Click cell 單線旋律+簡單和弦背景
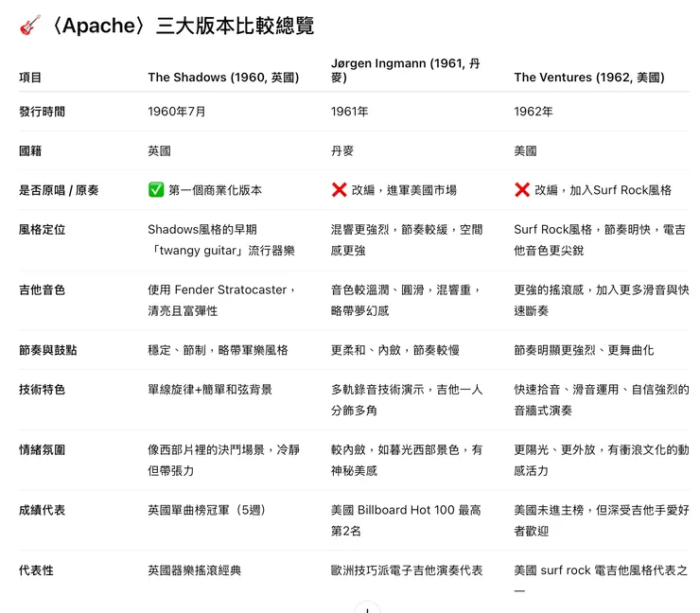Image resolution: width=700 pixels, height=613 pixels. [210, 390]
